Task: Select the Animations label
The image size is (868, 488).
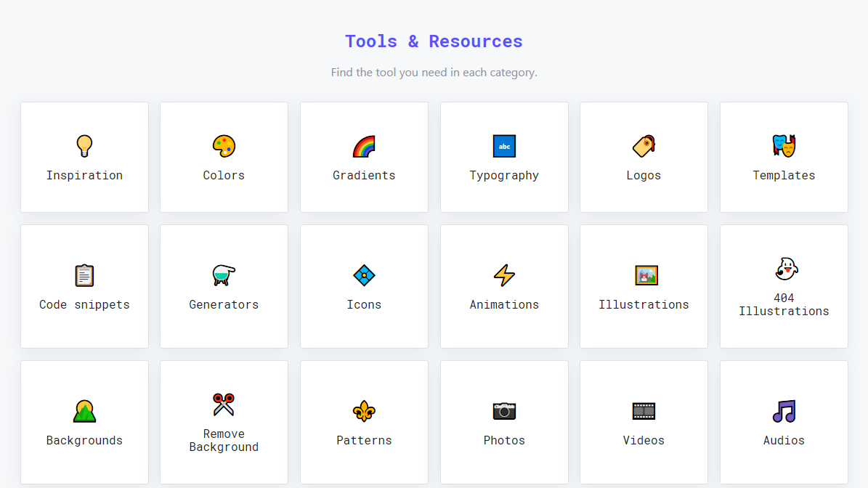Action: 504,305
